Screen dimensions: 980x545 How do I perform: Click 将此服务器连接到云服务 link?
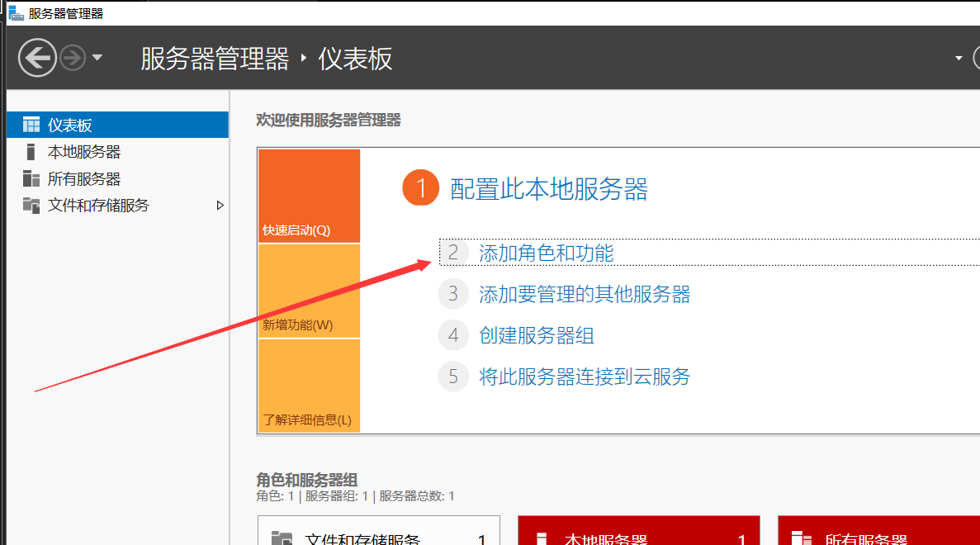[584, 377]
